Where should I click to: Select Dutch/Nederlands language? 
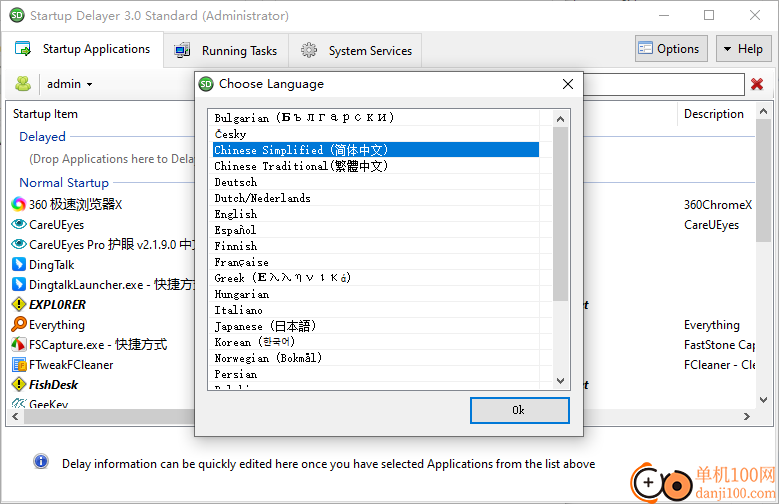click(x=376, y=198)
